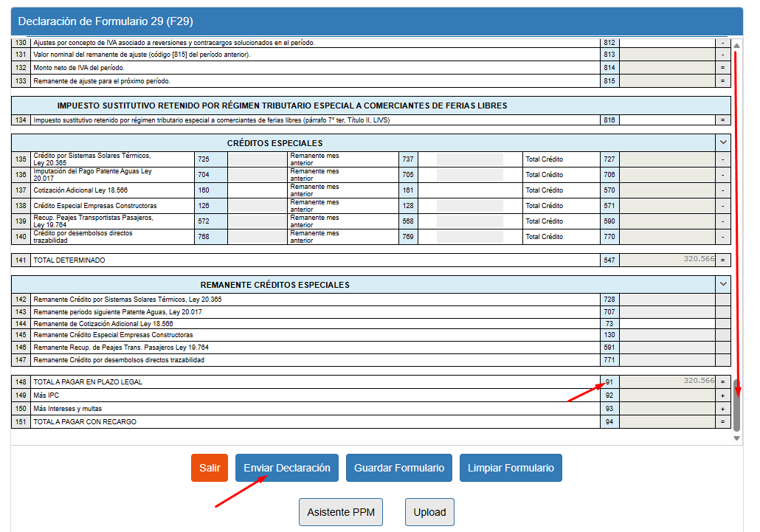Click the 'TOTAL A PAGAR CON RECARGO' label
Image resolution: width=760 pixels, height=532 pixels.
pyautogui.click(x=85, y=421)
